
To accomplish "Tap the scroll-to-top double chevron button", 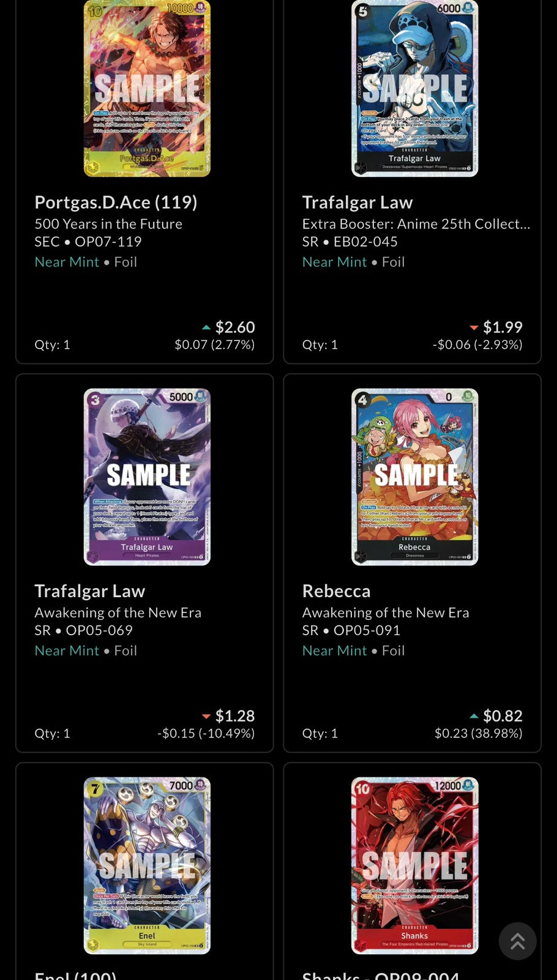I will 517,941.
